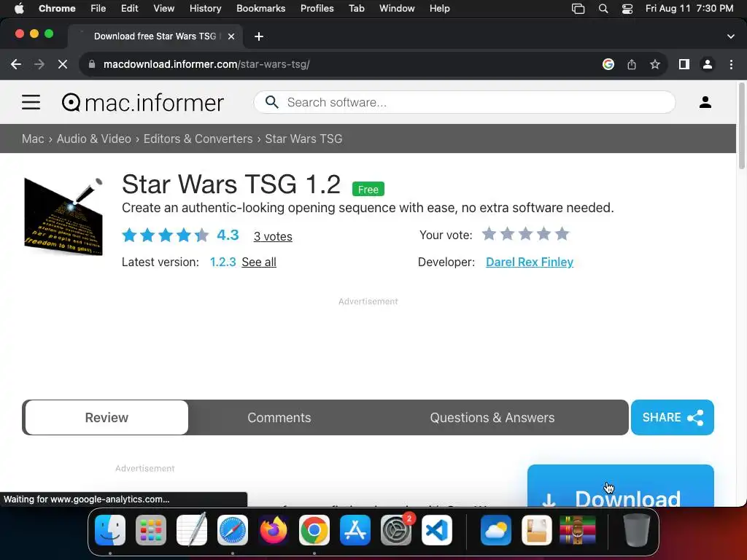The image size is (747, 560).
Task: Click the See all versions link
Action: tap(259, 262)
